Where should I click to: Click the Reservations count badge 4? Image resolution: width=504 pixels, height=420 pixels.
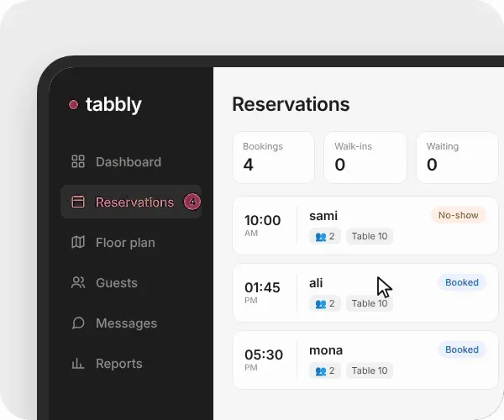point(192,202)
